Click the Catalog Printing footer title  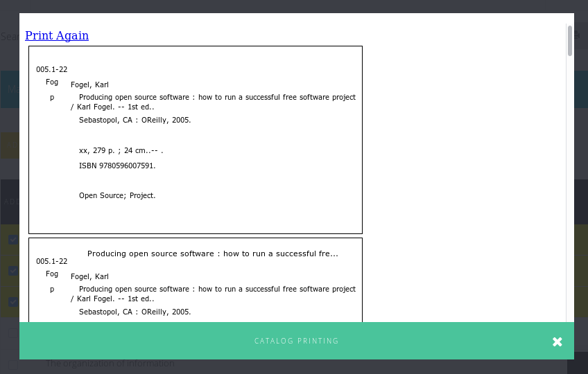click(296, 341)
